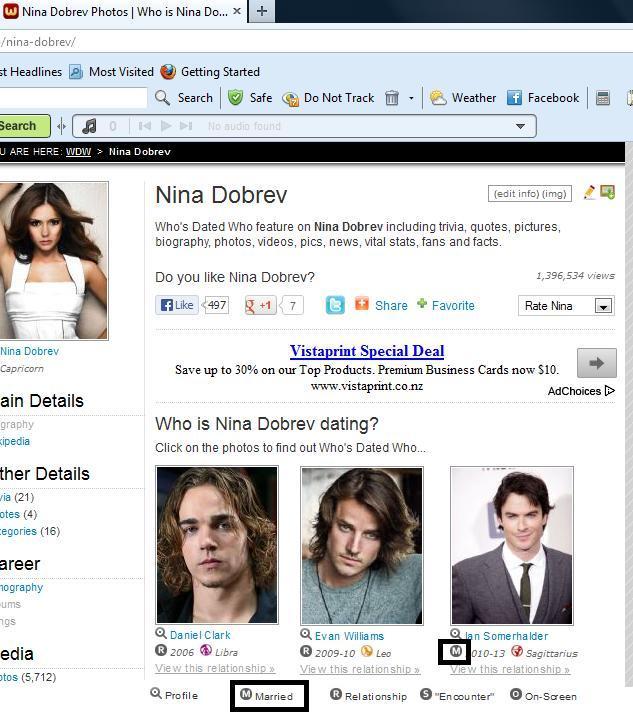Viewport: 633px width, 712px height.
Task: View this relationship under Daniel Clark
Action: 215,668
